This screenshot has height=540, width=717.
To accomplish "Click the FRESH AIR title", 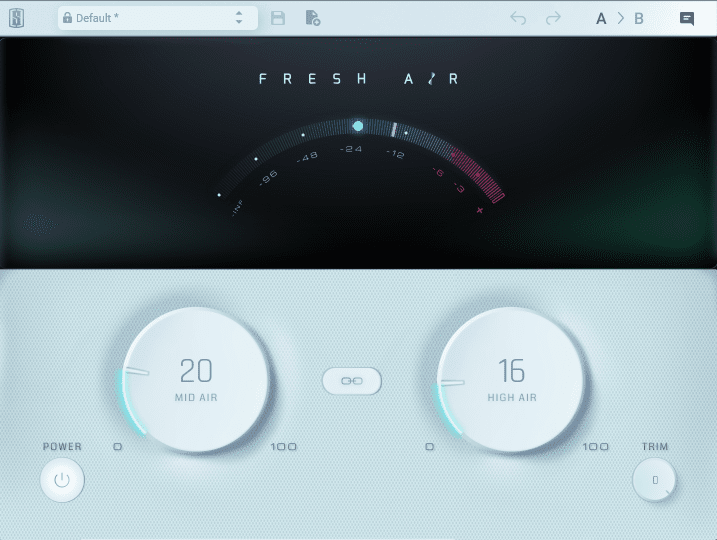I will [358, 79].
